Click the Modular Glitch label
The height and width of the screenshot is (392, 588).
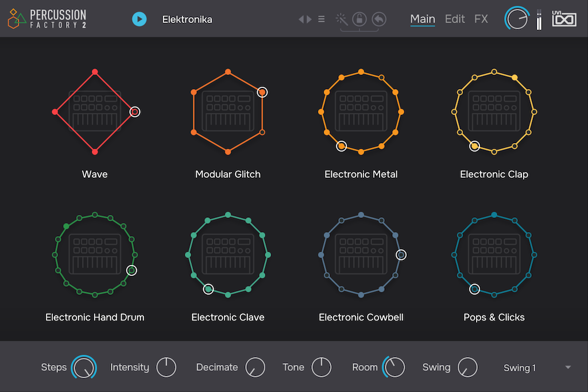coord(228,174)
